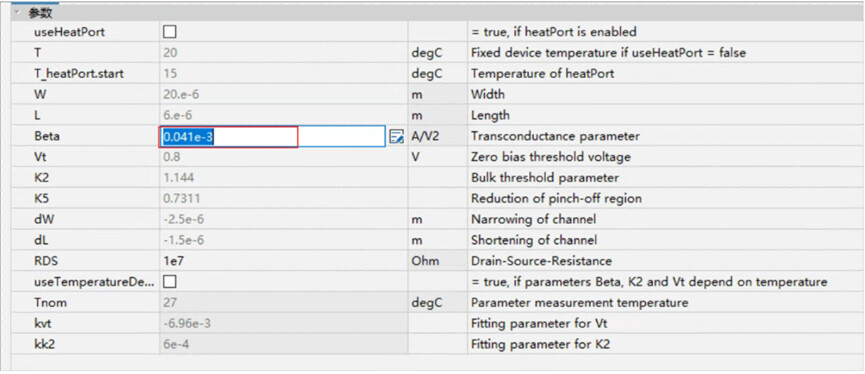The height and width of the screenshot is (374, 865).
Task: Open the Beta value editor icon
Action: [x=396, y=136]
